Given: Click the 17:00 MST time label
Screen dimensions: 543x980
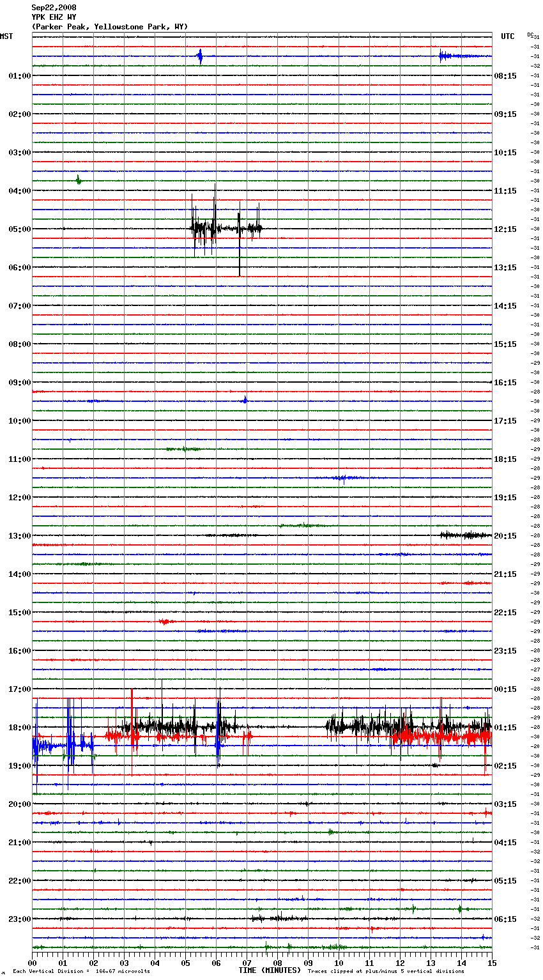Looking at the screenshot, I should (20, 689).
